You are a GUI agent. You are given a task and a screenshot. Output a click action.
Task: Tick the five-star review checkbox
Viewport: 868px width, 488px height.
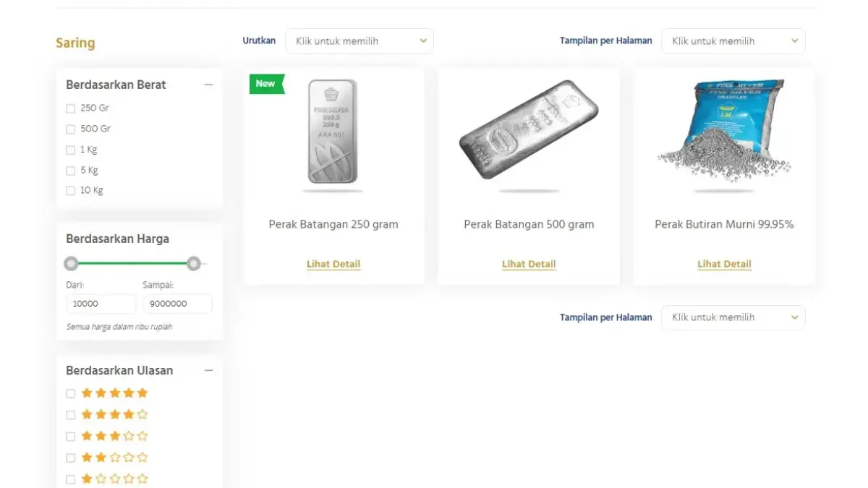point(71,393)
